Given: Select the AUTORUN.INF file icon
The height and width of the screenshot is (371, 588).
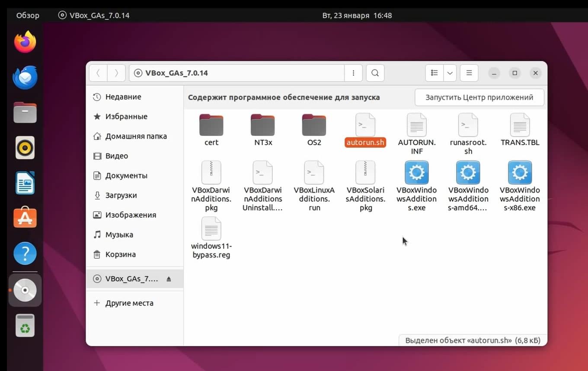Looking at the screenshot, I should coord(417,125).
